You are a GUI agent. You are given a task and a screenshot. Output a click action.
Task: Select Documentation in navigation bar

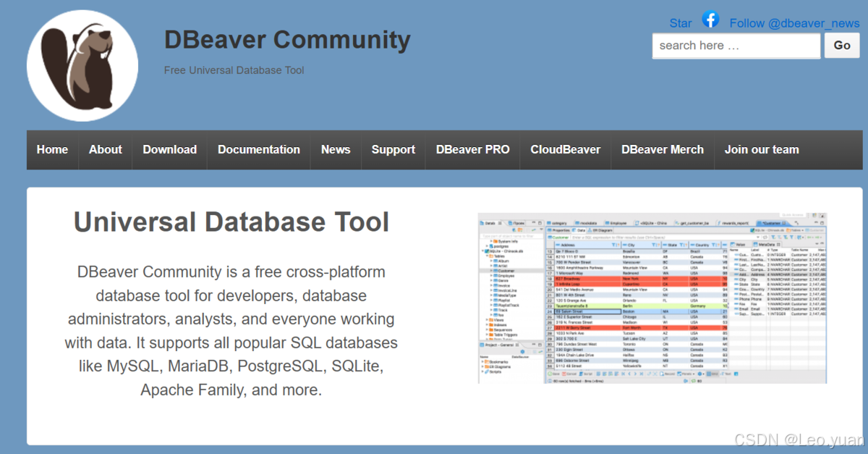pos(259,150)
